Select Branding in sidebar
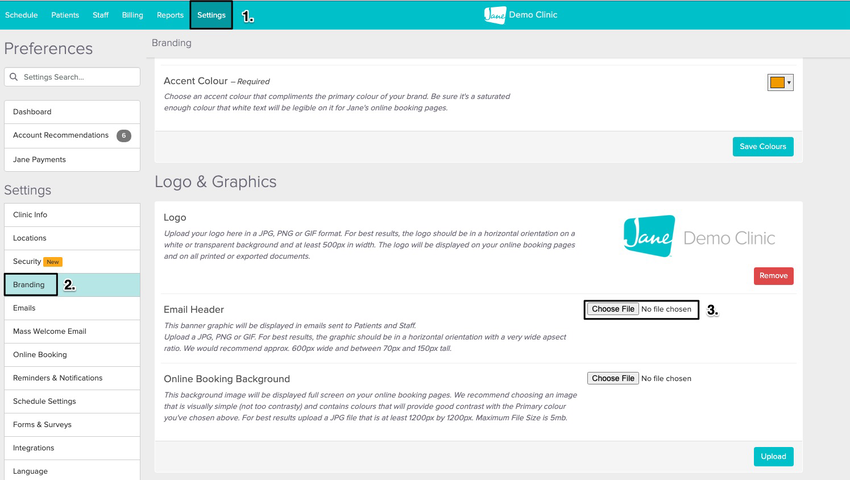850x480 pixels. tap(72, 285)
